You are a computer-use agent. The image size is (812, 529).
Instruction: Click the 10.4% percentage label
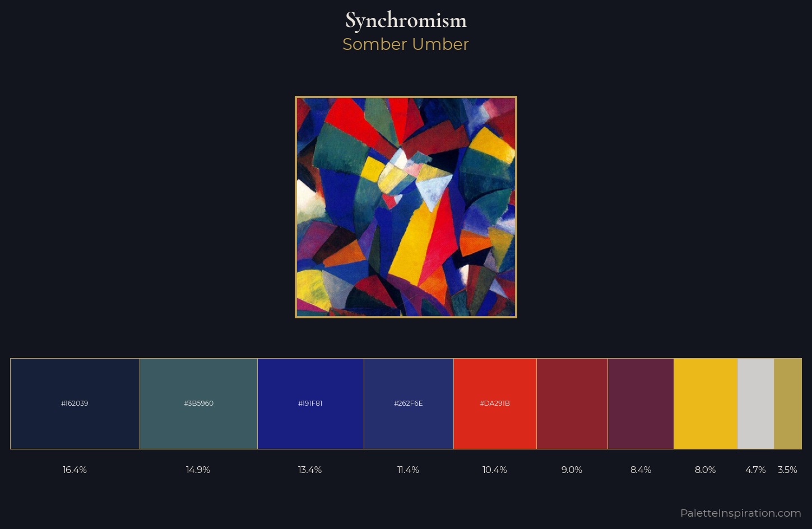(495, 470)
